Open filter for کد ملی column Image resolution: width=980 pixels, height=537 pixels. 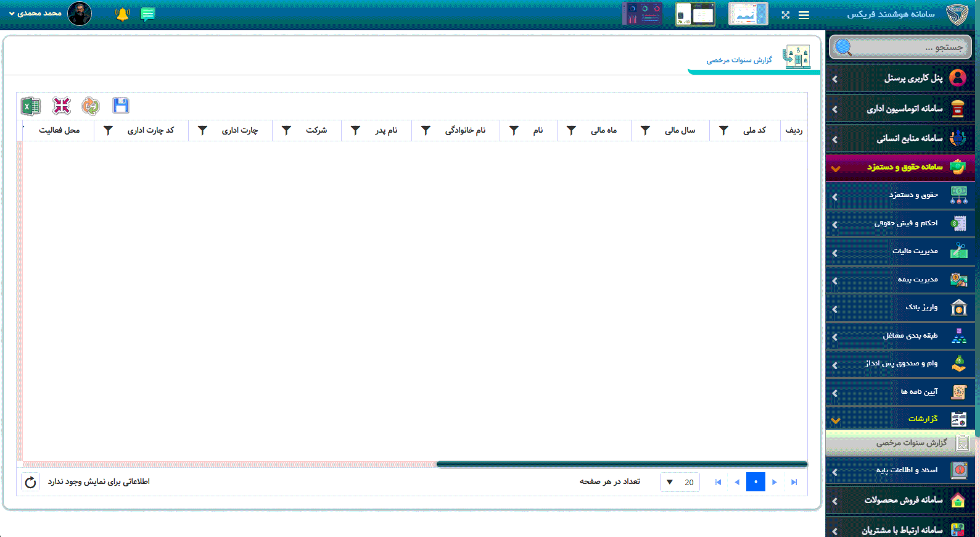tap(723, 130)
